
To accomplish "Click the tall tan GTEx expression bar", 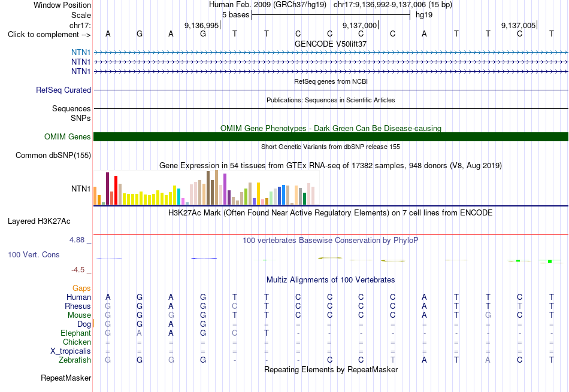I will coord(216,187).
